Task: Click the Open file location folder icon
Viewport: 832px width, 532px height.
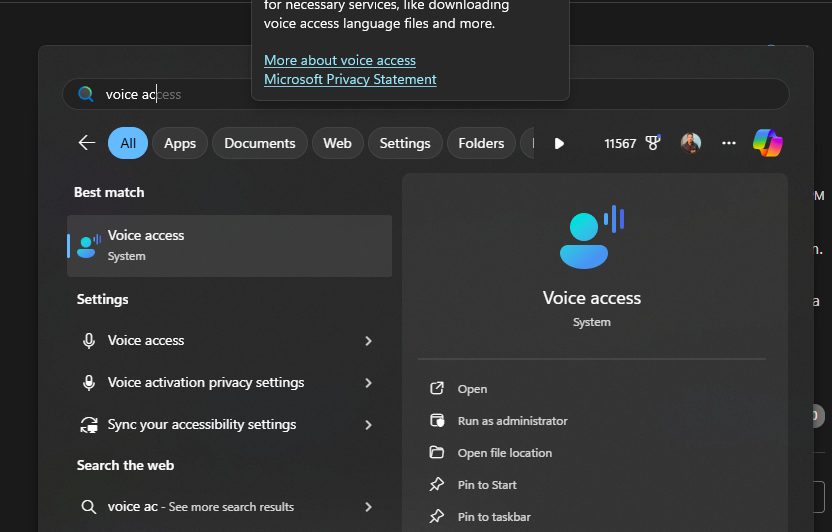Action: pos(437,452)
